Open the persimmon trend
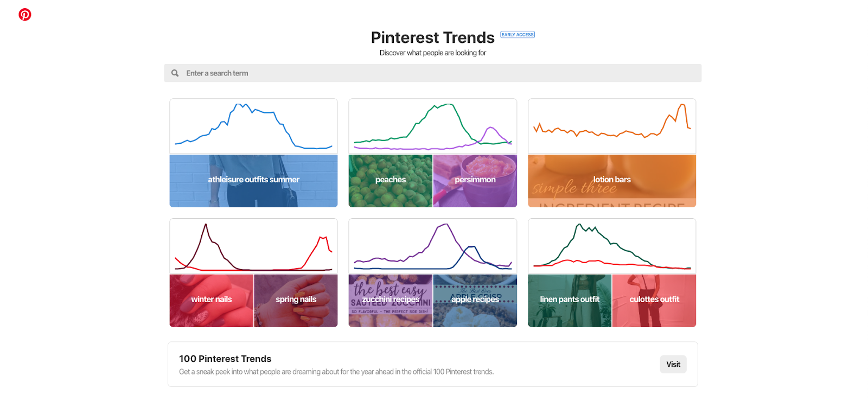This screenshot has width=868, height=401. (475, 179)
